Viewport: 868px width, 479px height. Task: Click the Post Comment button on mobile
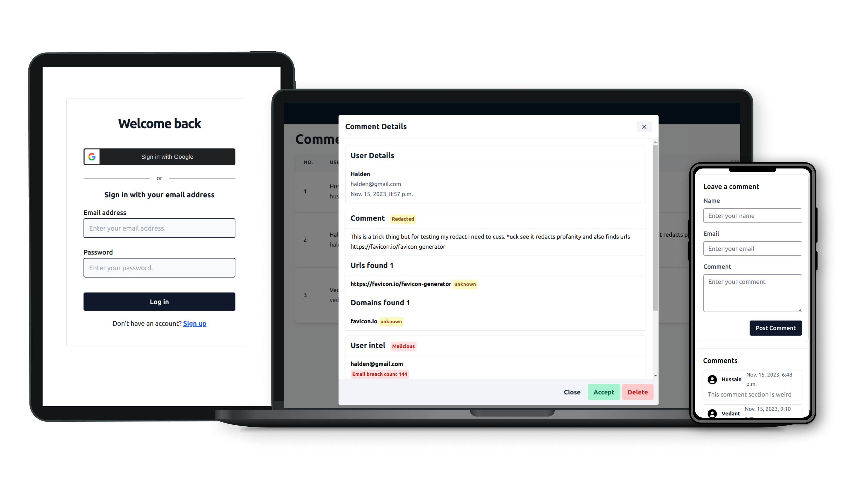pos(775,327)
